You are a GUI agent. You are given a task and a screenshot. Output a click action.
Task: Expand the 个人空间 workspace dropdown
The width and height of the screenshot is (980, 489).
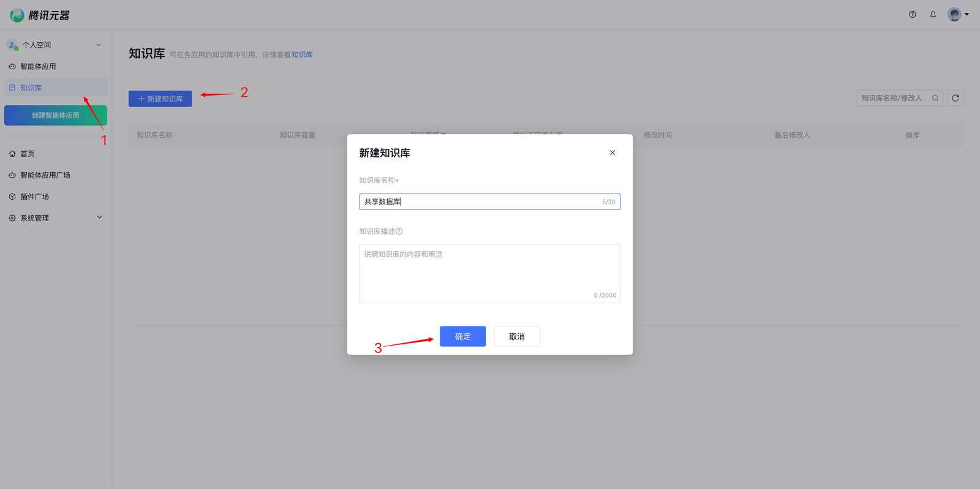98,45
